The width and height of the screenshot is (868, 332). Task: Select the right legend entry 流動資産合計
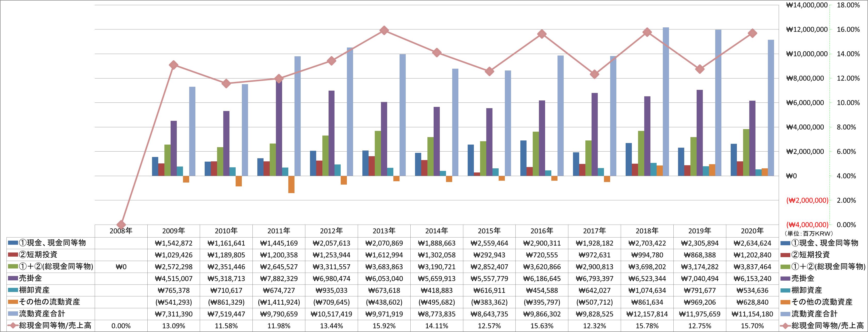coord(809,314)
